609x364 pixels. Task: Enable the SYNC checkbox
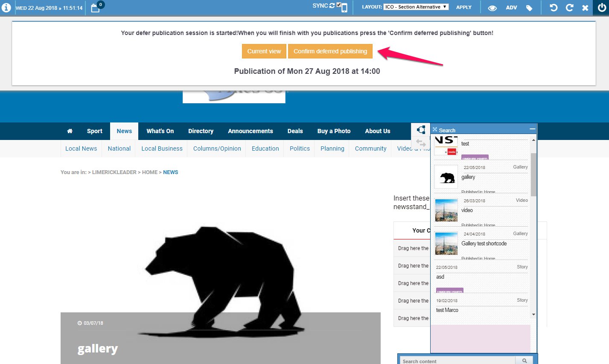pyautogui.click(x=339, y=5)
